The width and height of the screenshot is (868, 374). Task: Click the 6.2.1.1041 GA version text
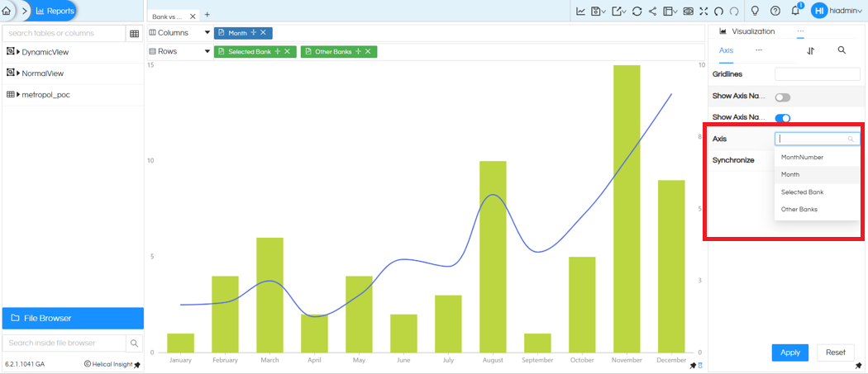pyautogui.click(x=25, y=365)
